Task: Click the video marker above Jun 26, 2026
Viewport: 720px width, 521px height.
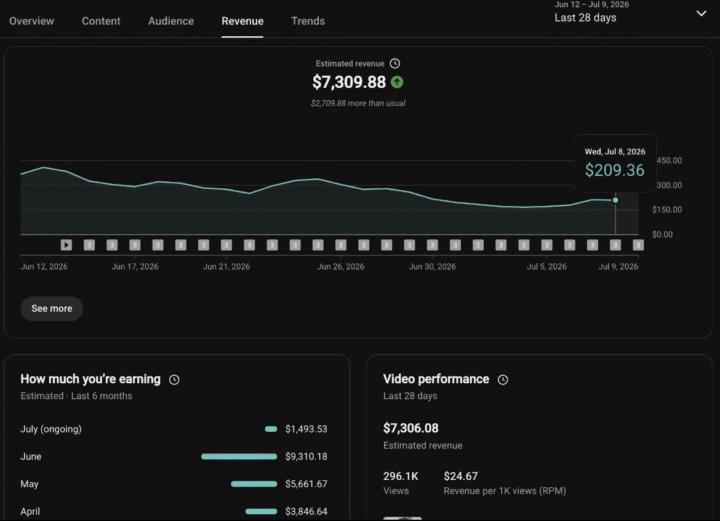Action: click(341, 245)
